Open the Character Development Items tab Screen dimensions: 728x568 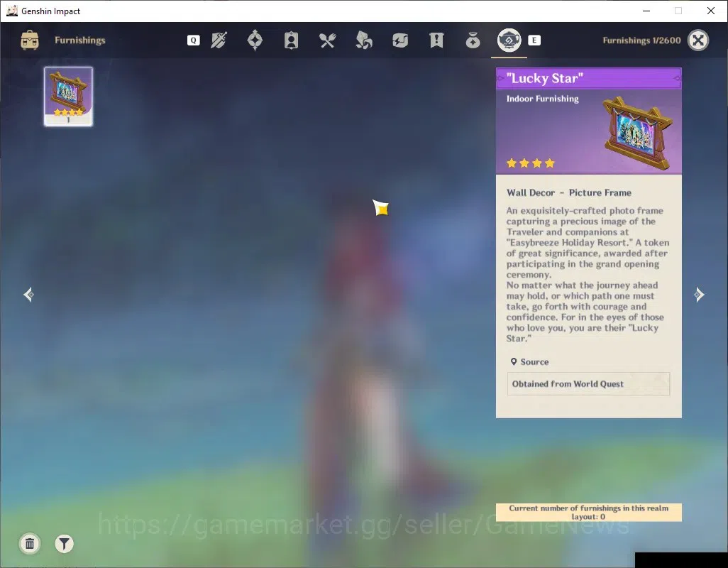[291, 40]
